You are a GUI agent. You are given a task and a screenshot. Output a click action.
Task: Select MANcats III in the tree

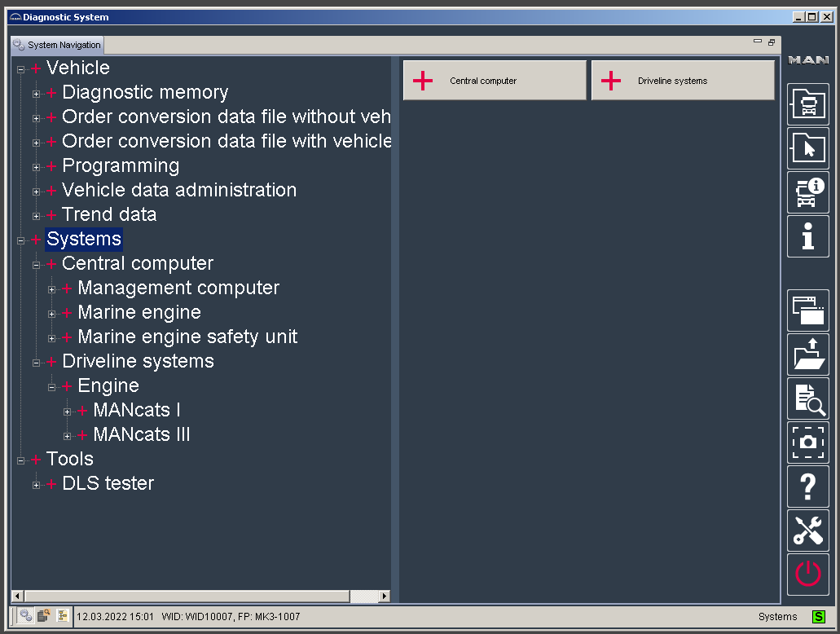(142, 434)
